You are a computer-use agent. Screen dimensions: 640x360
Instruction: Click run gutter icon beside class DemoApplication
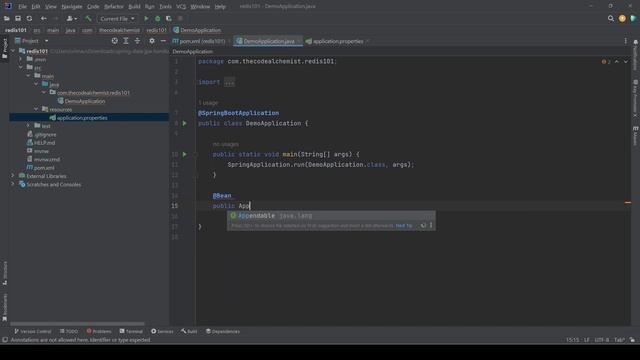click(184, 123)
